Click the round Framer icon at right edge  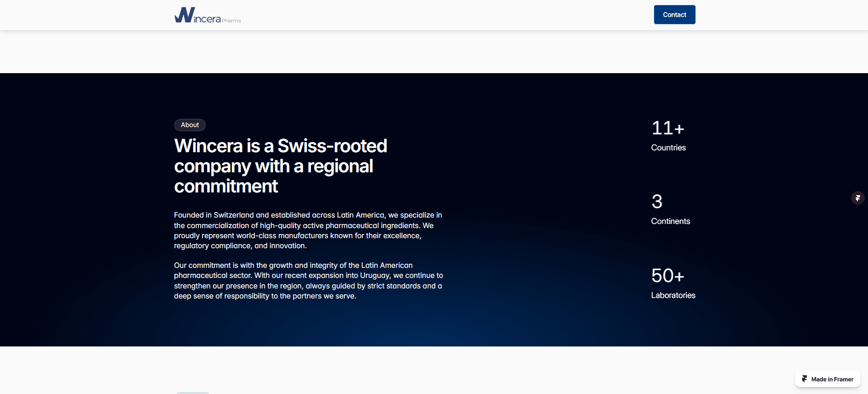click(857, 198)
